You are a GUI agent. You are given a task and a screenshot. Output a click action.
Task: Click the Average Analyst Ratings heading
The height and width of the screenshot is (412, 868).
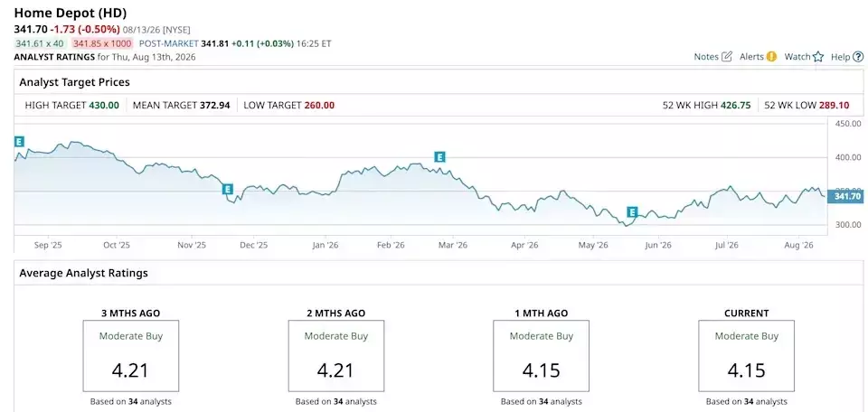point(83,273)
